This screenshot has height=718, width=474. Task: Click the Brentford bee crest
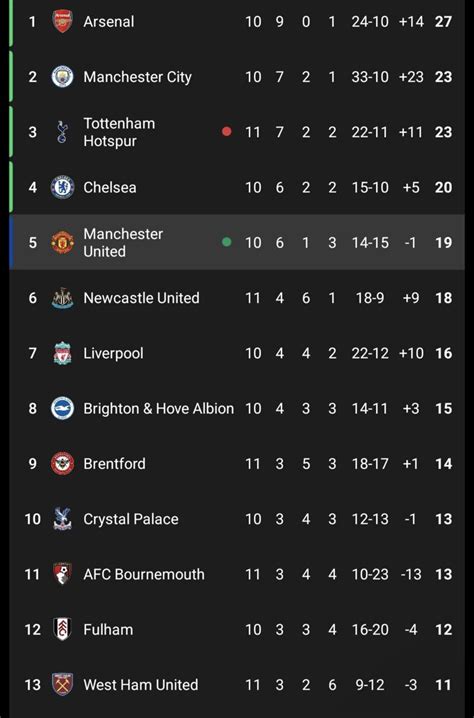coord(62,463)
